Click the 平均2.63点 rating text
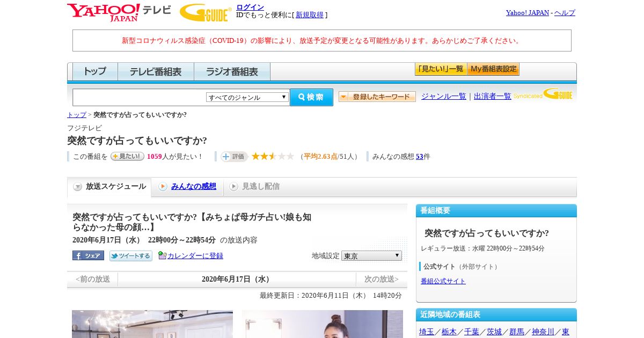The width and height of the screenshot is (644, 338). 321,157
